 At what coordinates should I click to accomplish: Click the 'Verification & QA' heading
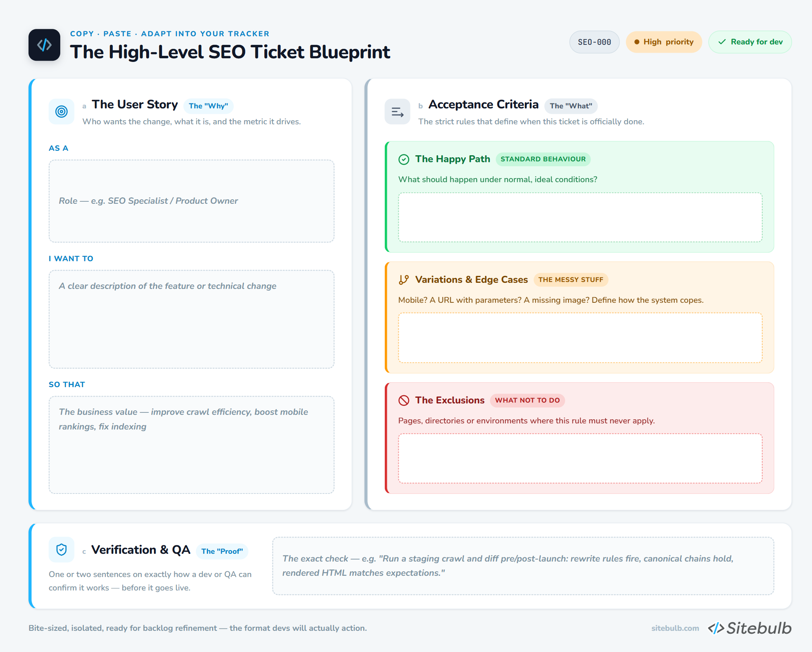[141, 550]
